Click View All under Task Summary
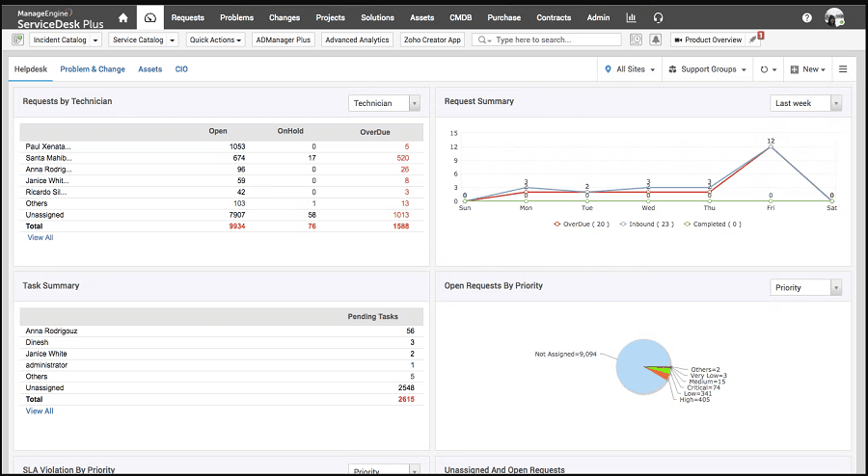The image size is (868, 476). pyautogui.click(x=40, y=410)
